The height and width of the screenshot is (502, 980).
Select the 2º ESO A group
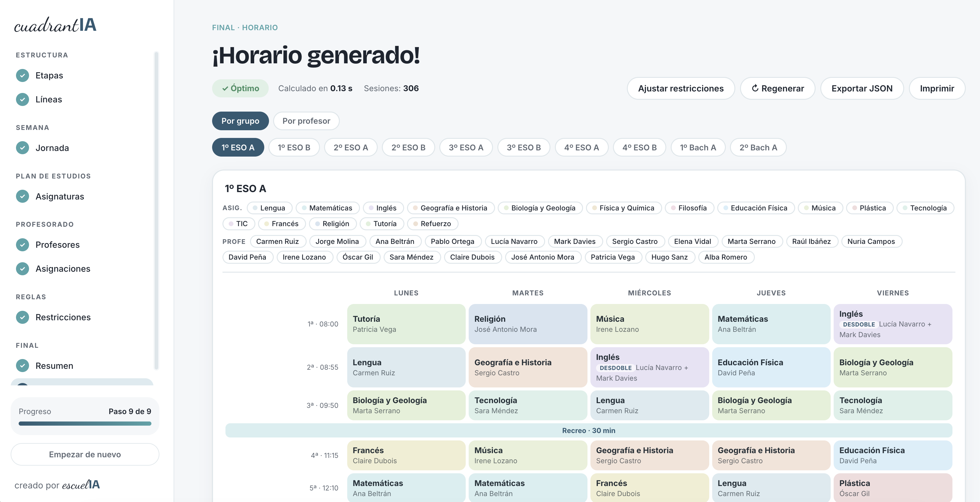coord(350,147)
